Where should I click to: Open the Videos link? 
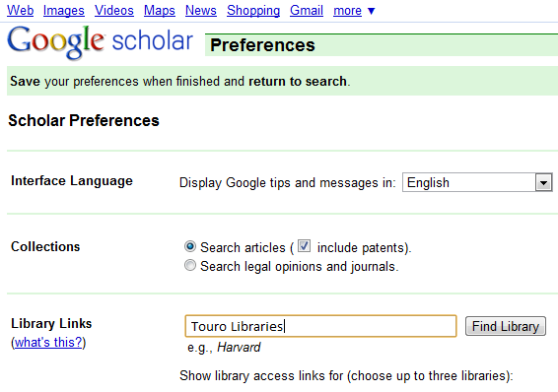click(x=114, y=11)
